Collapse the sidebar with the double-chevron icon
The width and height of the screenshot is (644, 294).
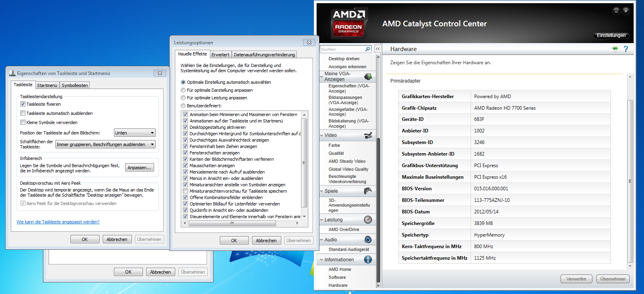[x=378, y=49]
